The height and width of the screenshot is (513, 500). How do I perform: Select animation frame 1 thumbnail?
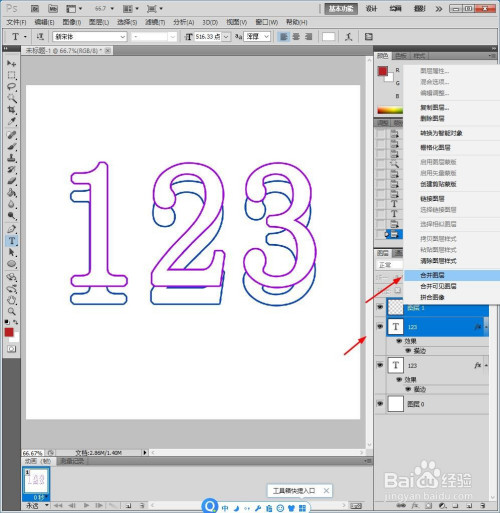tap(36, 480)
